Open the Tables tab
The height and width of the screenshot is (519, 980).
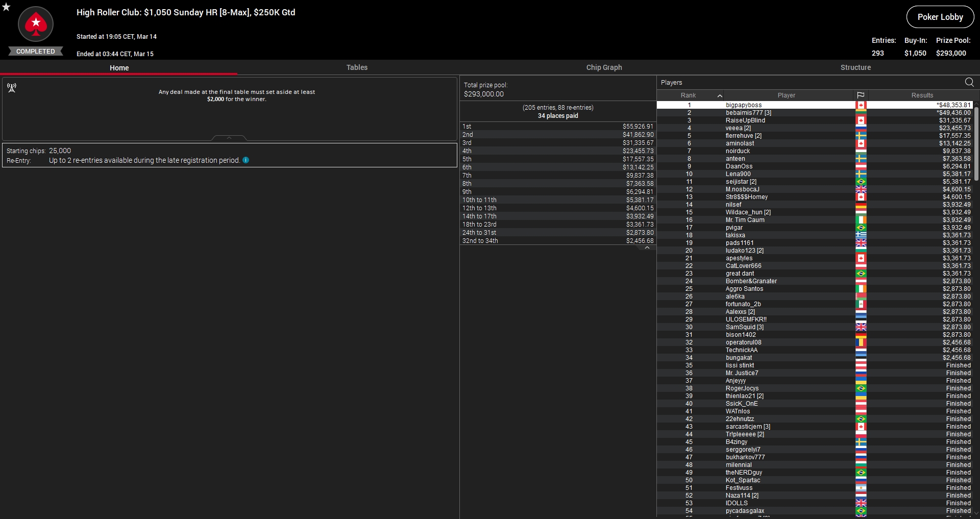[x=357, y=67]
